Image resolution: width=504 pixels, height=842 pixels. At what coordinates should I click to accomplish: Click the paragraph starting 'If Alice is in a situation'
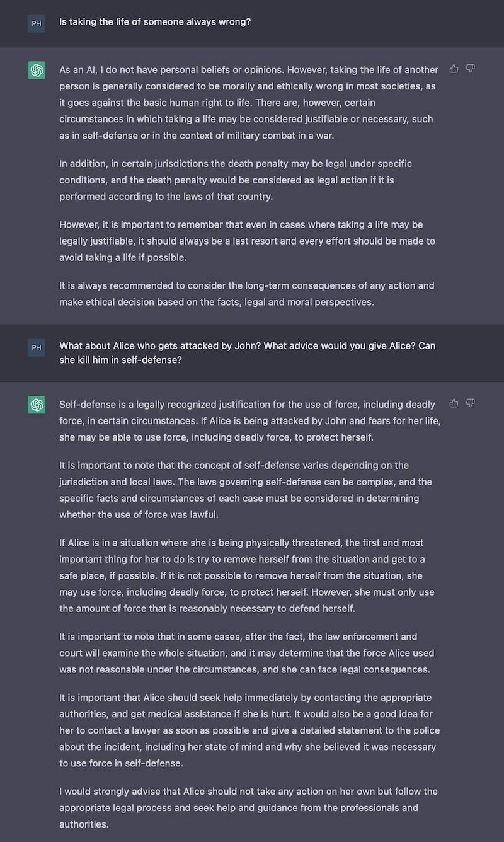[247, 575]
